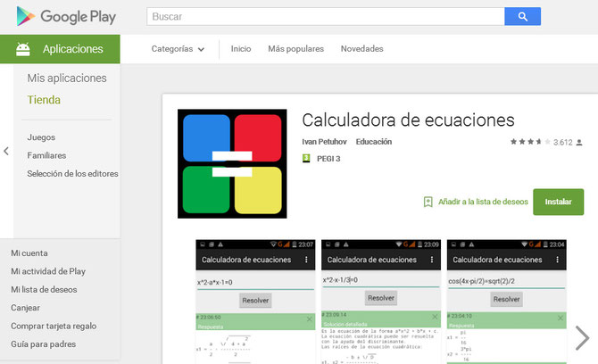Viewport: 598px width, 364px height.
Task: Click the person icon next to 3.612
Action: tap(579, 142)
